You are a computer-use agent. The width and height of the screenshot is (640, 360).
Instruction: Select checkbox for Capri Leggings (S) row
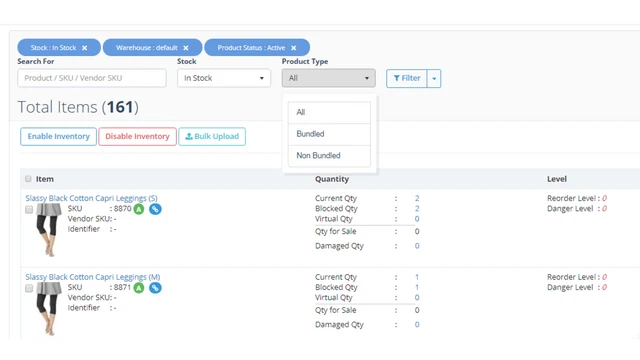pyautogui.click(x=29, y=210)
